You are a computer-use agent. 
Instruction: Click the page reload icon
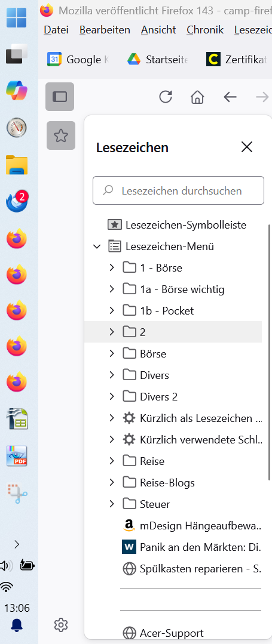pos(166,97)
